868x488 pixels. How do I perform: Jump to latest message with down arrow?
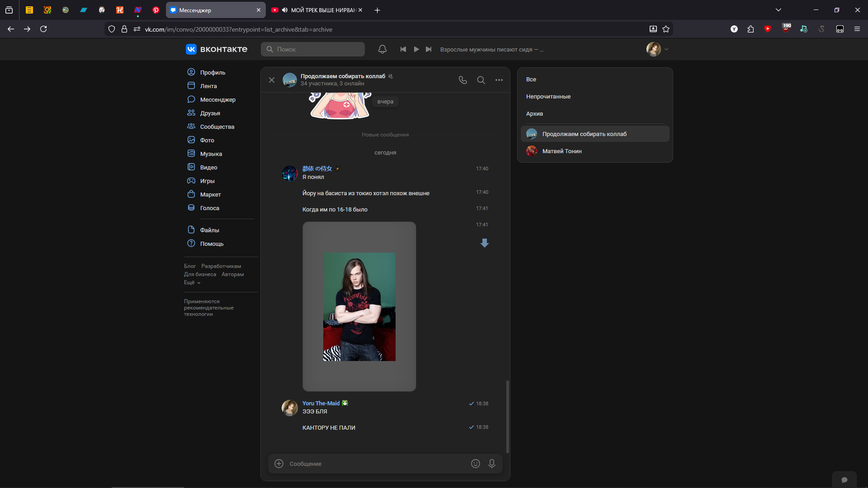coord(485,243)
